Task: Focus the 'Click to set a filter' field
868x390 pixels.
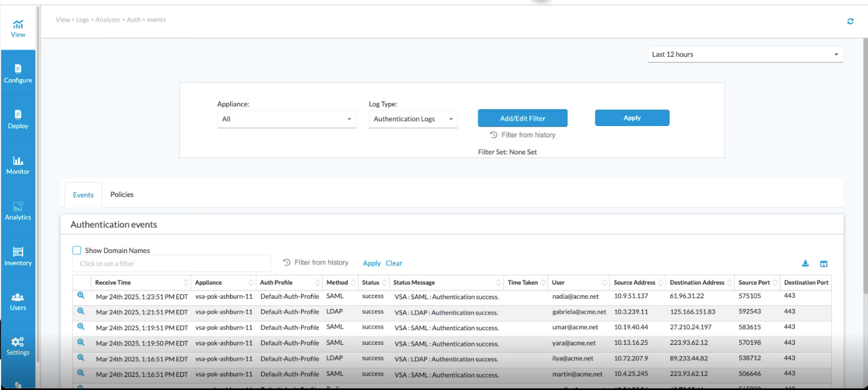Action: tap(171, 263)
